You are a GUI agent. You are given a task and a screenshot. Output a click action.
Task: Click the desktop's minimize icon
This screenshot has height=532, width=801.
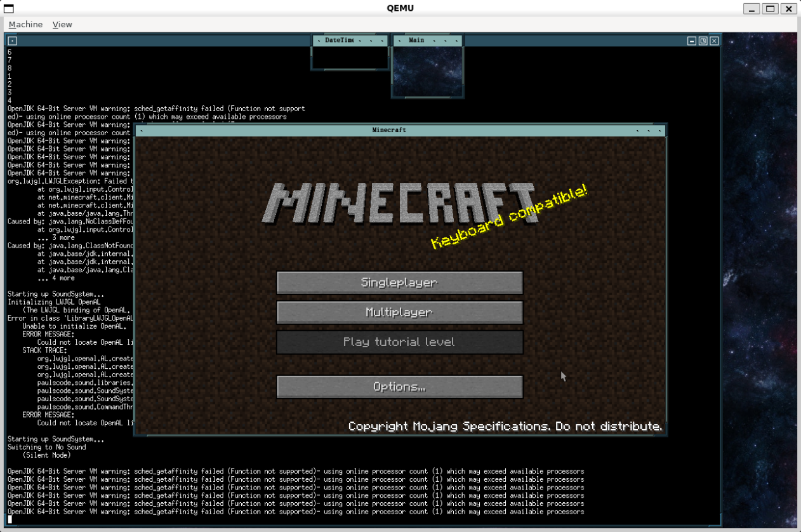coord(691,40)
